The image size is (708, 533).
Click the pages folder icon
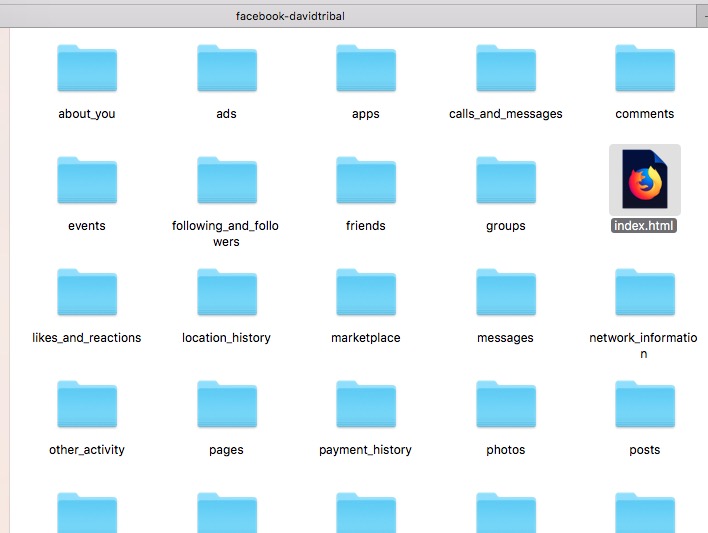227,404
